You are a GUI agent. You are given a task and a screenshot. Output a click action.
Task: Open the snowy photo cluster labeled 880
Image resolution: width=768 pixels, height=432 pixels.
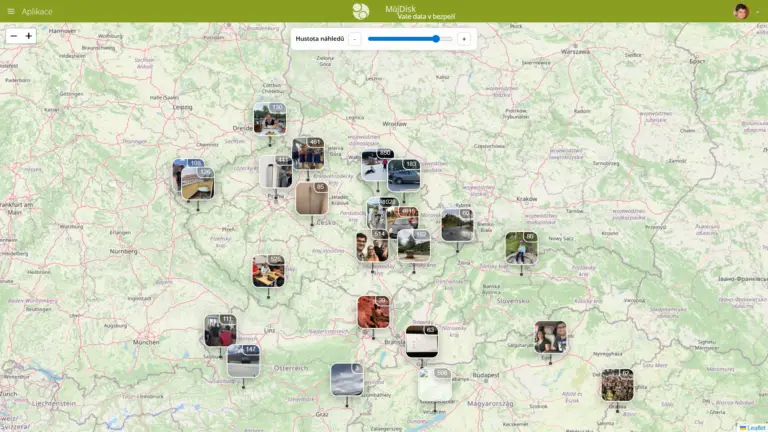coord(374,165)
